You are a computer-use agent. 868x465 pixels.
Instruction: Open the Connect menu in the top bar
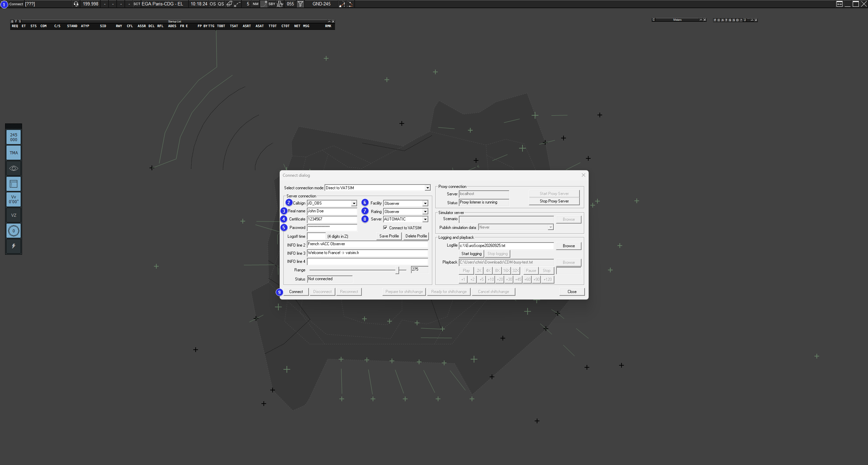(x=16, y=4)
